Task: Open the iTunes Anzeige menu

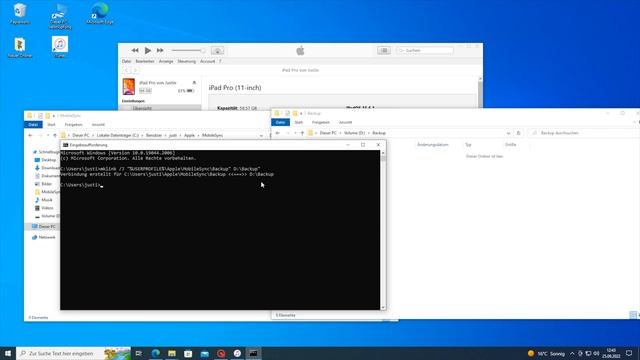Action: pyautogui.click(x=166, y=61)
